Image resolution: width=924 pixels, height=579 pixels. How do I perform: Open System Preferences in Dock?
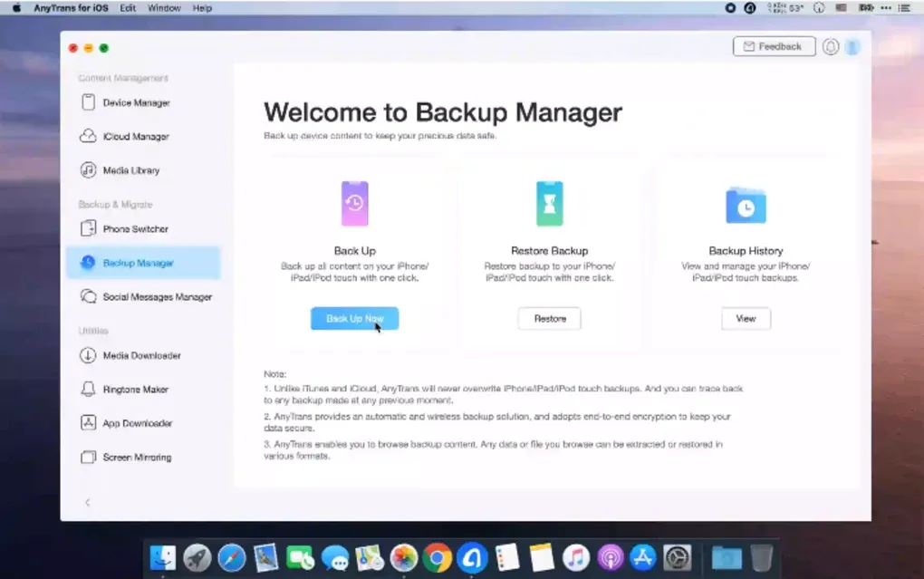click(677, 558)
